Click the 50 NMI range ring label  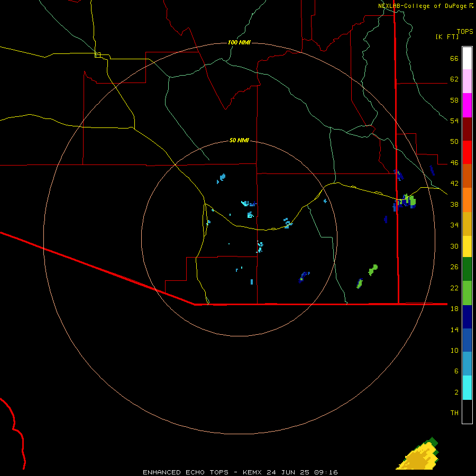point(239,140)
